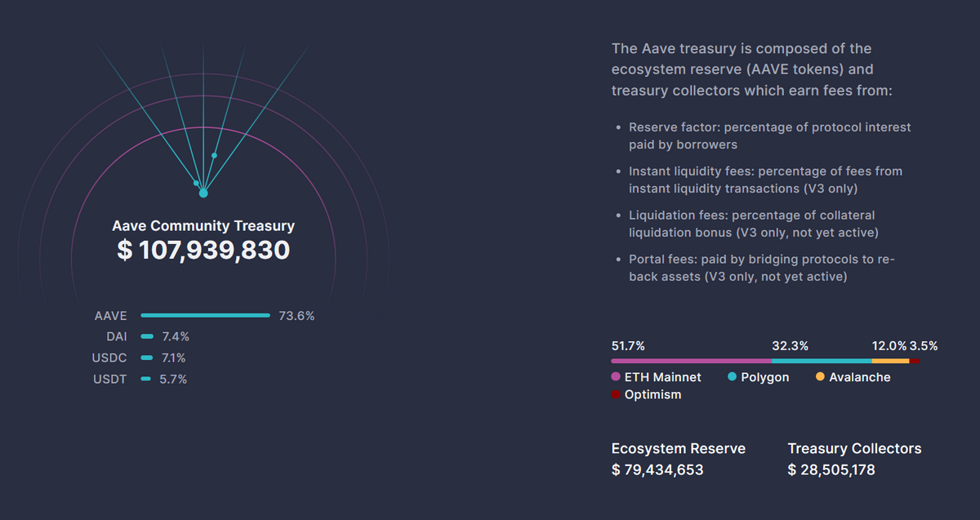This screenshot has height=520, width=980.
Task: Select the $ 28,505,178 collectors amount
Action: tap(831, 469)
